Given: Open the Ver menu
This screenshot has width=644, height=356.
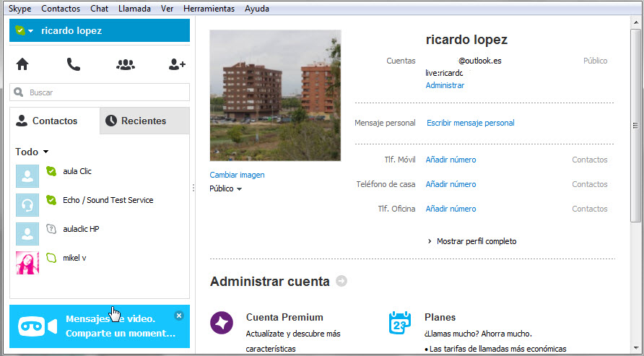Looking at the screenshot, I should [167, 8].
